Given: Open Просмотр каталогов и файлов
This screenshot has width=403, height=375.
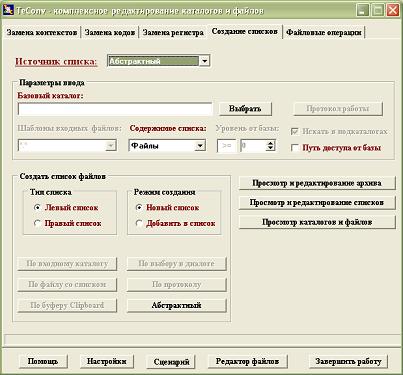Looking at the screenshot, I should point(317,222).
